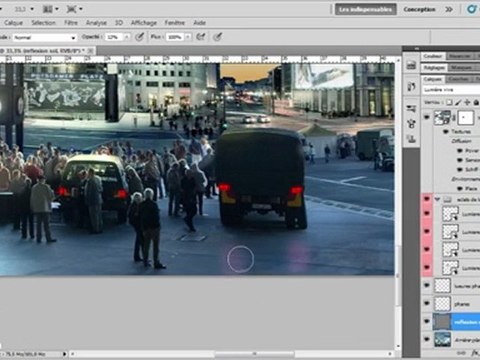
Task: Select the white layer mask thumbnail of 3D layer
Action: tap(466, 118)
